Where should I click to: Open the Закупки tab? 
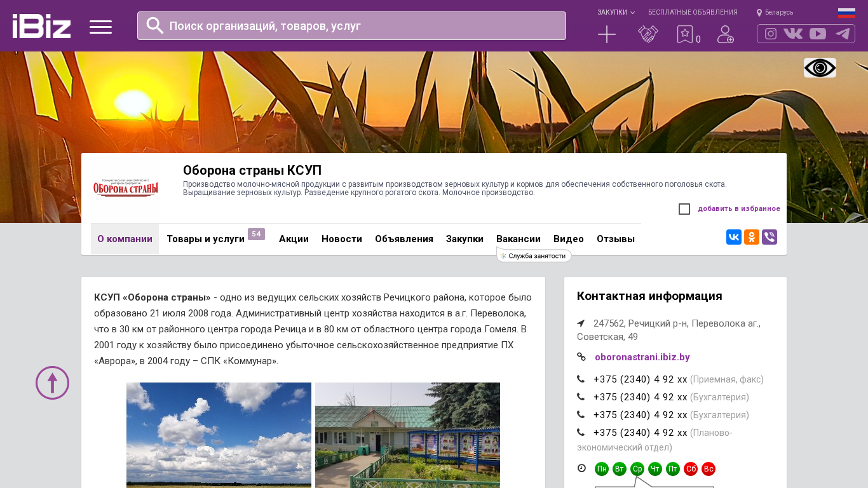[x=465, y=239]
